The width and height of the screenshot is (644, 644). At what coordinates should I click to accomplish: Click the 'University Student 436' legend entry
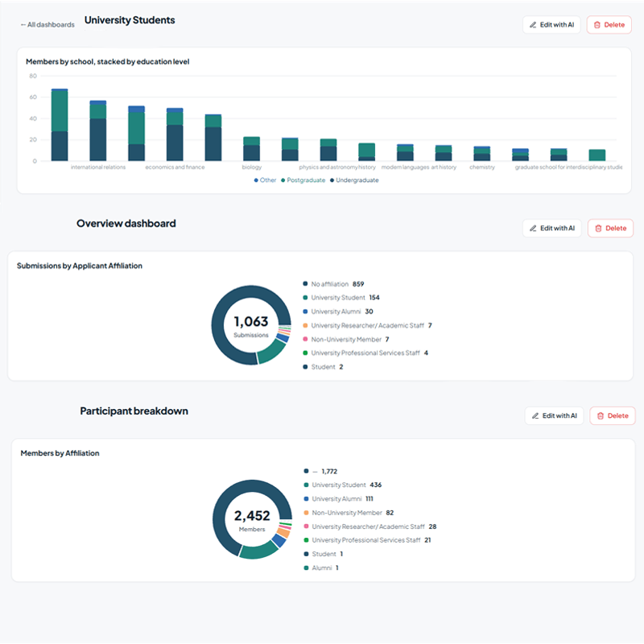(x=343, y=485)
